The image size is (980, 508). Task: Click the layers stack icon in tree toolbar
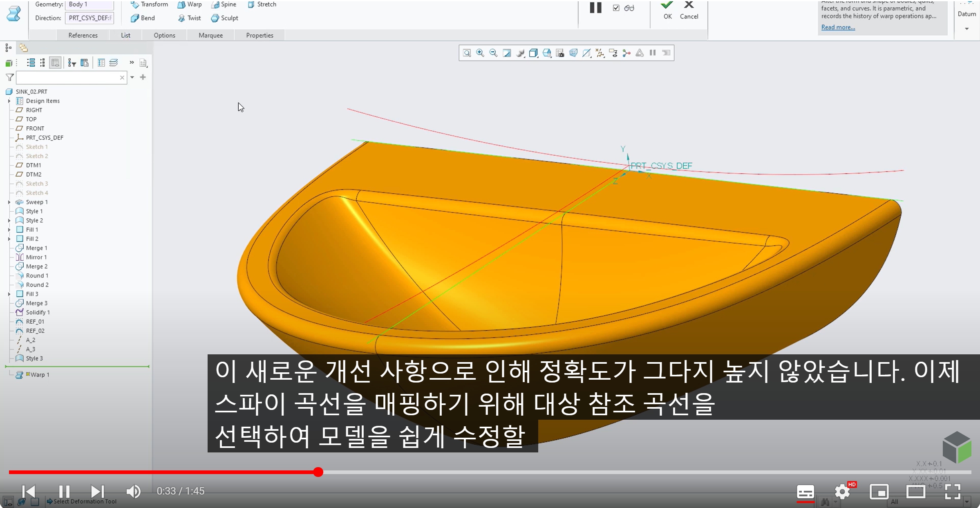coord(114,63)
